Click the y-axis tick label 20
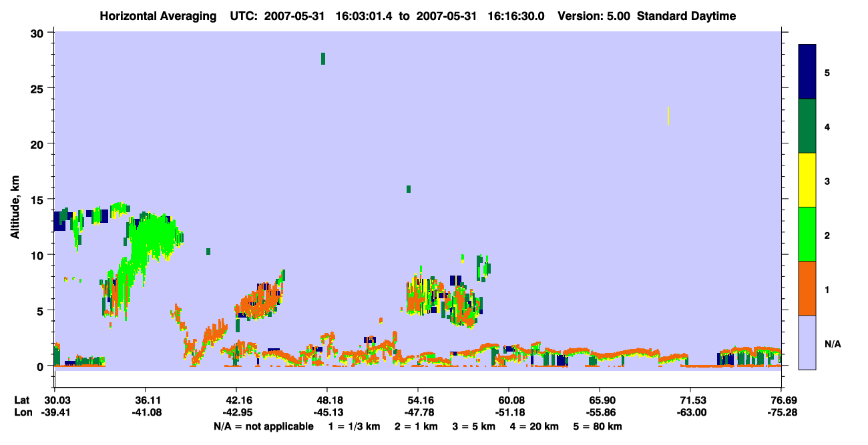 (39, 143)
